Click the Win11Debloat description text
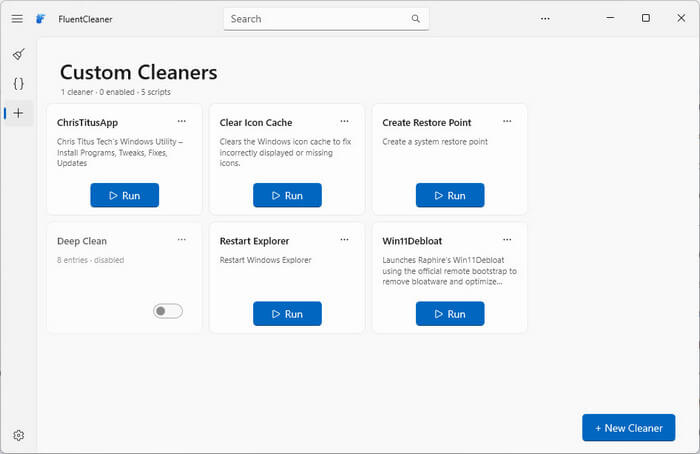 click(450, 271)
